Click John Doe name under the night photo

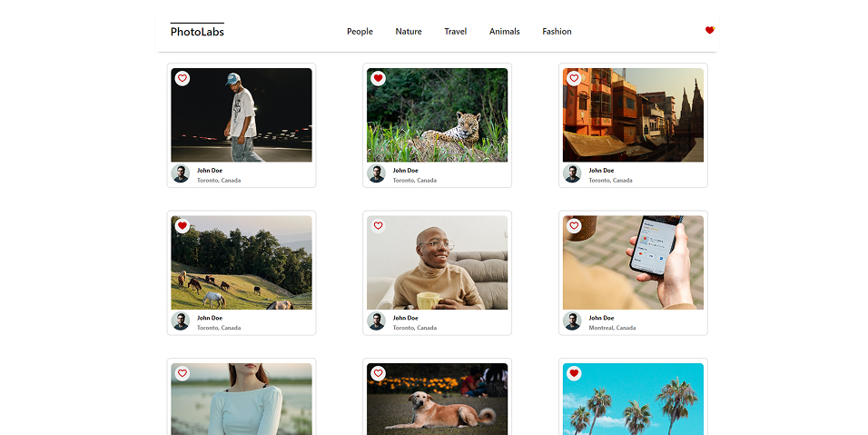click(x=210, y=171)
